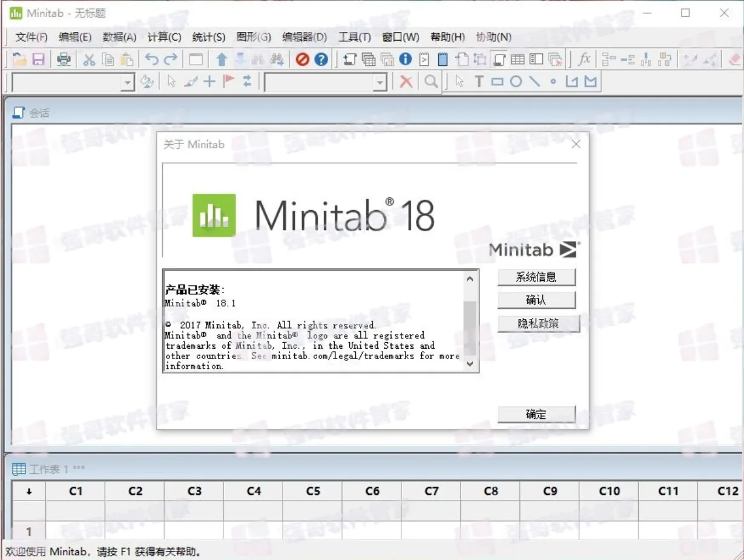Print using the printer toolbar icon
The width and height of the screenshot is (744, 560).
64,59
